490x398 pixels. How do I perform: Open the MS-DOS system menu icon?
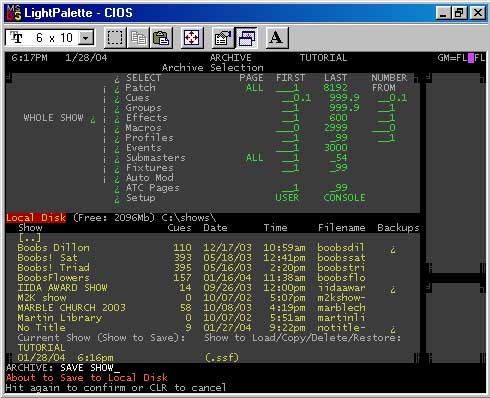14,13
